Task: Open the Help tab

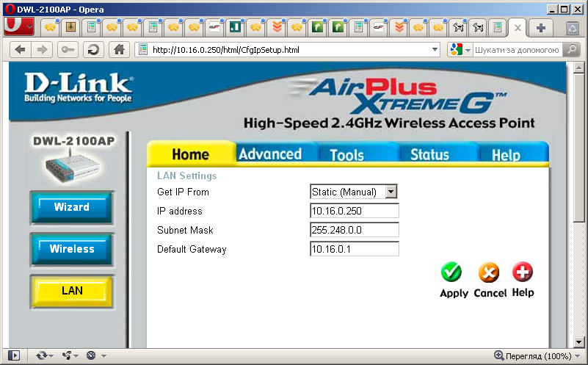Action: pos(506,154)
